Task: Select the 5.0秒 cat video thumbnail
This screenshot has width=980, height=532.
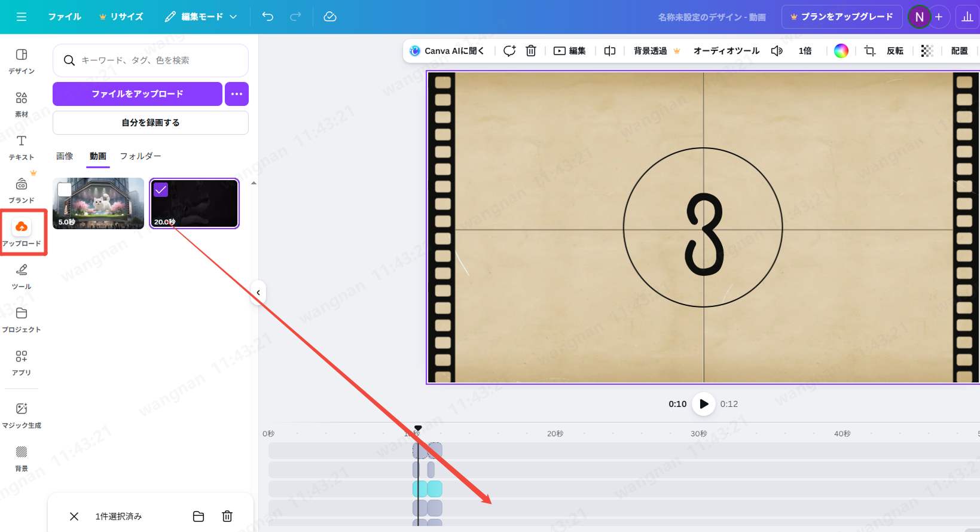Action: tap(98, 203)
